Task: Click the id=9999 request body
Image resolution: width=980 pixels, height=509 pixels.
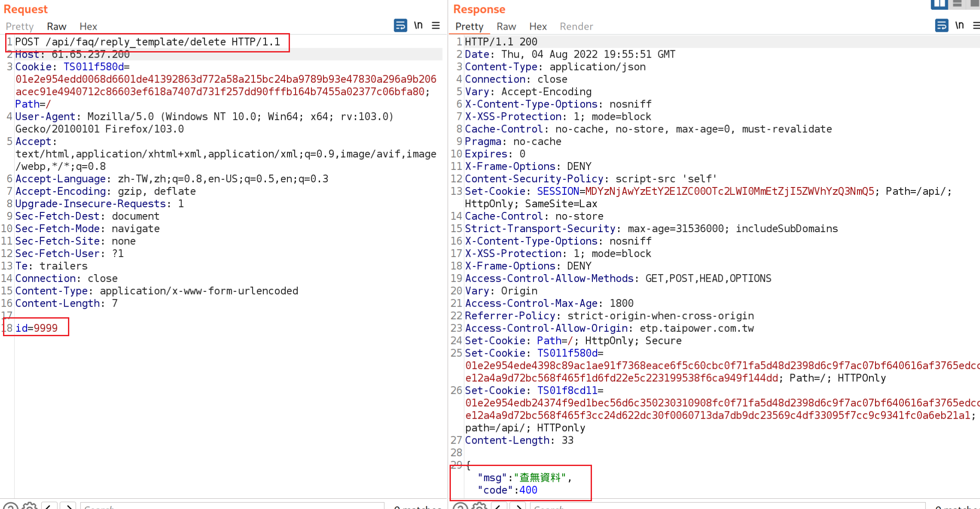Action: (x=37, y=328)
